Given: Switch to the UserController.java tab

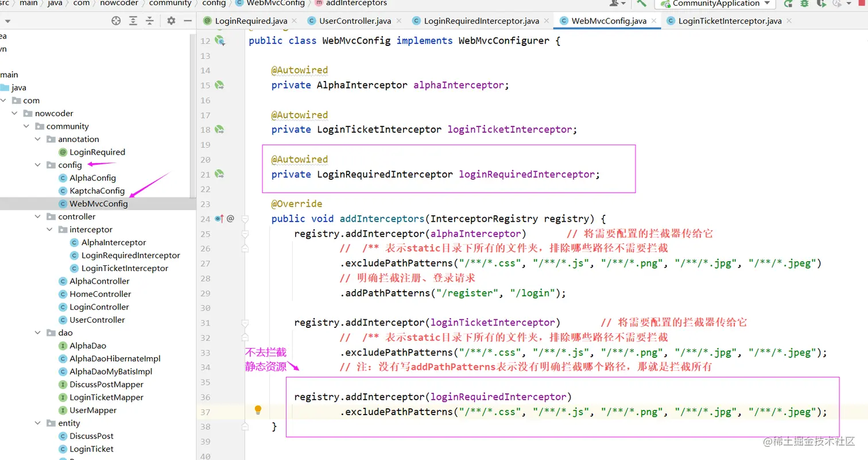Looking at the screenshot, I should click(355, 21).
